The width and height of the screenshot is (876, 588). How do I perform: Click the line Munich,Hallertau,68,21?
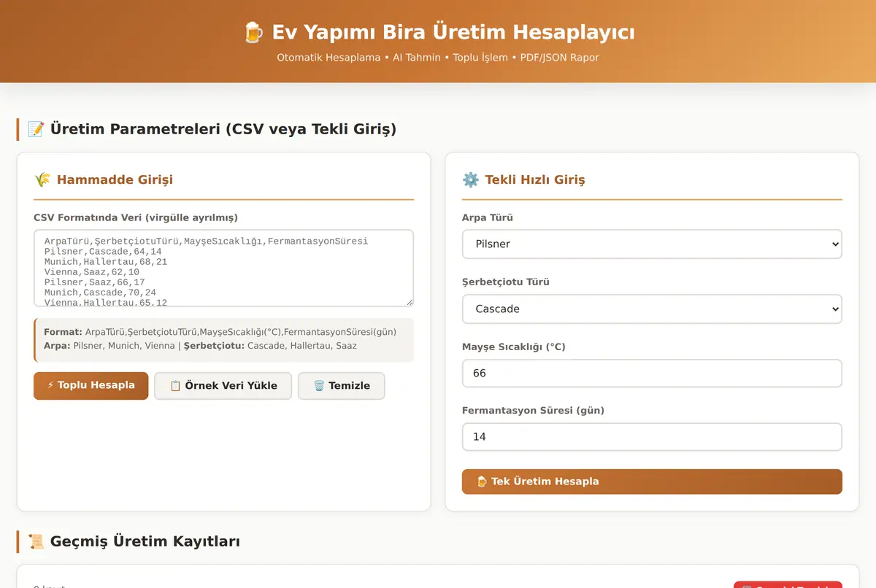click(106, 261)
